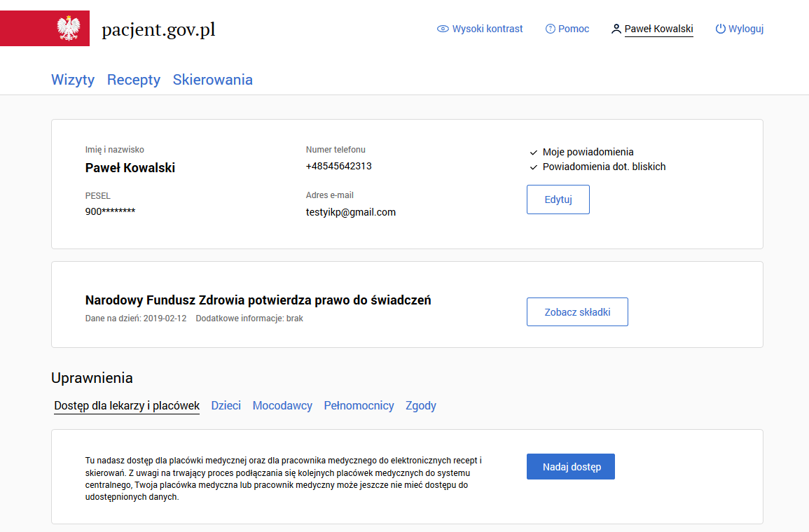Viewport: 809px width, 532px height.
Task: Click the user profile silhouette icon
Action: pyautogui.click(x=616, y=29)
